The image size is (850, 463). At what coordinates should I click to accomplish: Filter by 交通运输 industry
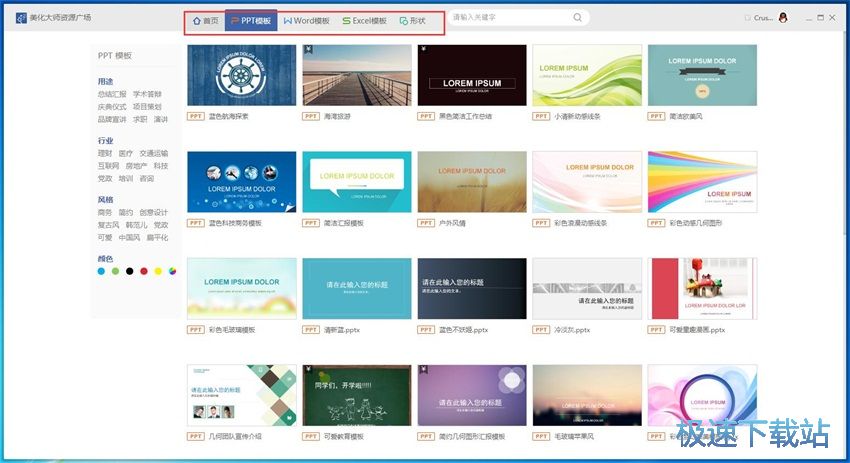(154, 153)
